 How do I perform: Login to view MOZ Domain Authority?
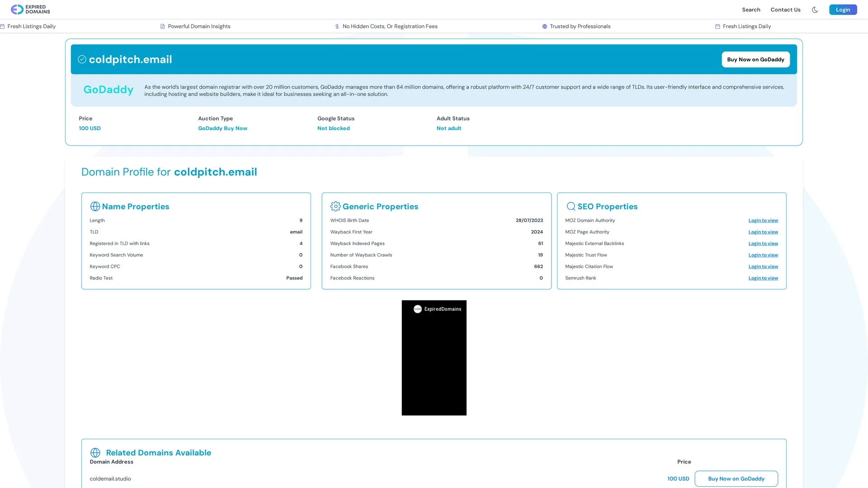point(763,221)
